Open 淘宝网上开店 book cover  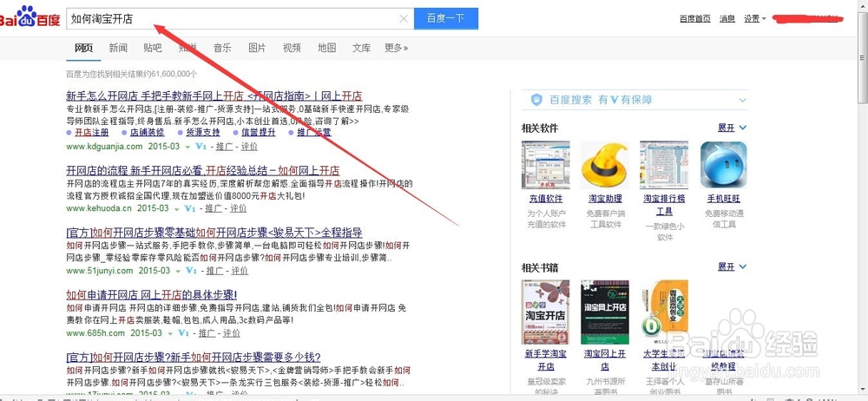pos(604,312)
